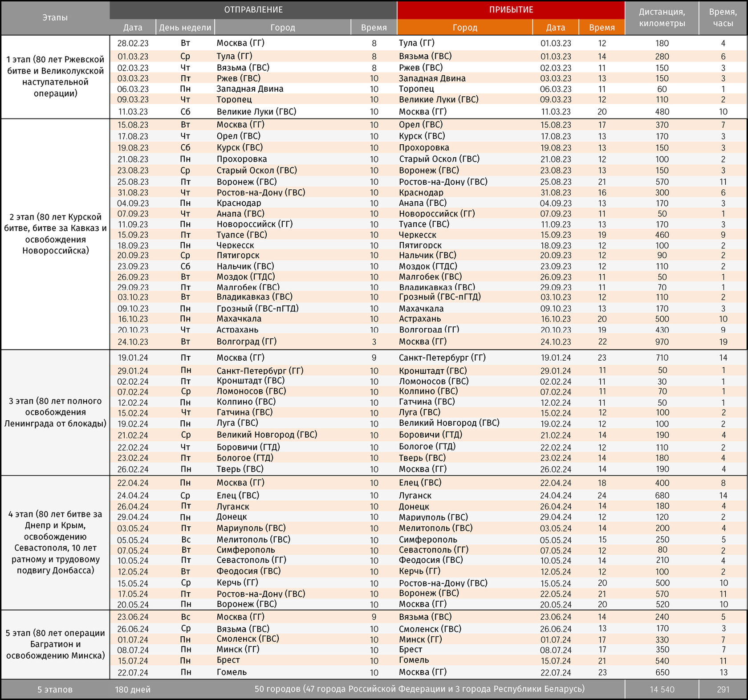The width and height of the screenshot is (748, 700).
Task: Select the Дистанция, километры header
Action: [x=662, y=18]
